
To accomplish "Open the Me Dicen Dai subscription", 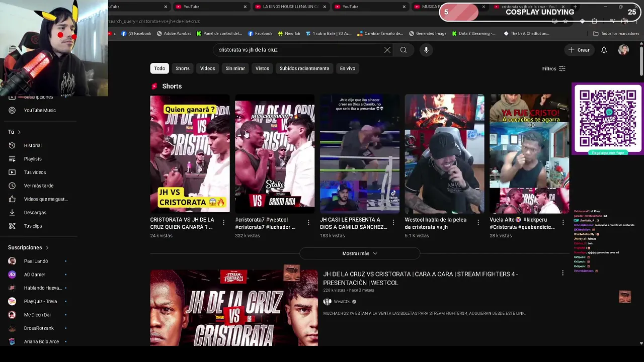I will tap(38, 315).
